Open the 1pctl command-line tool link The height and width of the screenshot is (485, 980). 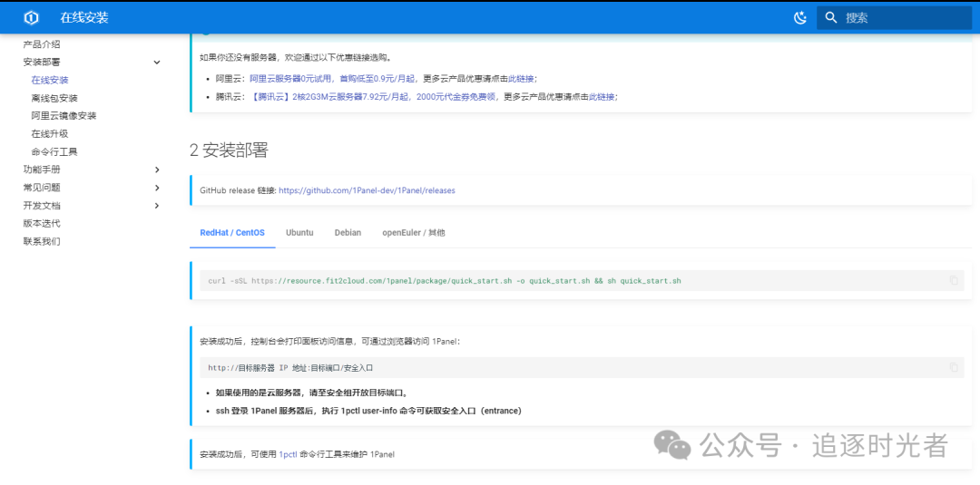(288, 454)
